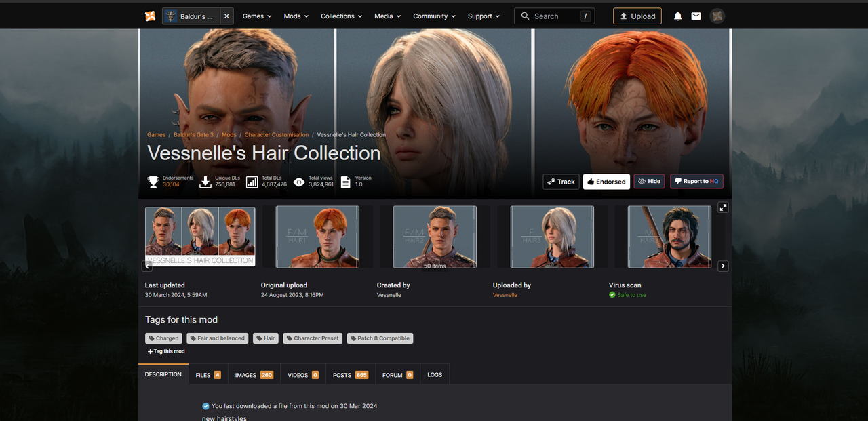Select the Chargen tag
The image size is (868, 421).
(163, 338)
